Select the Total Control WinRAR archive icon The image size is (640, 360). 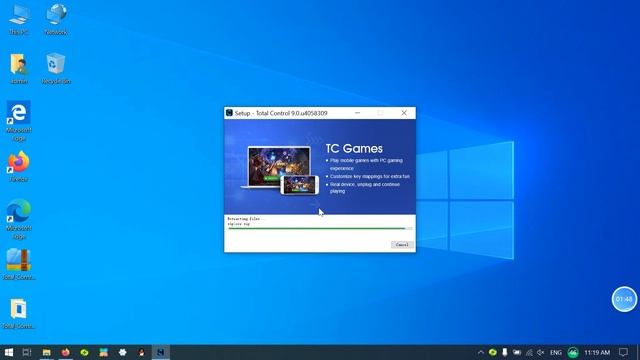19,264
